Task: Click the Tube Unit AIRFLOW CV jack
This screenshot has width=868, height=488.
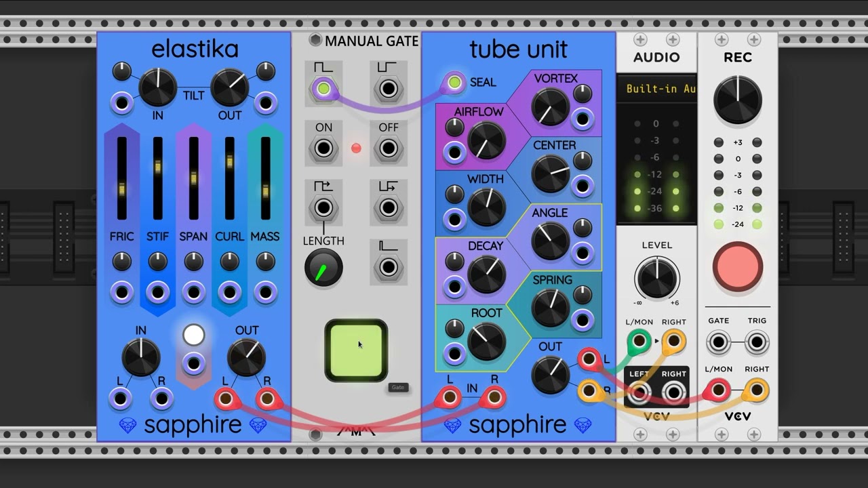Action: 455,152
